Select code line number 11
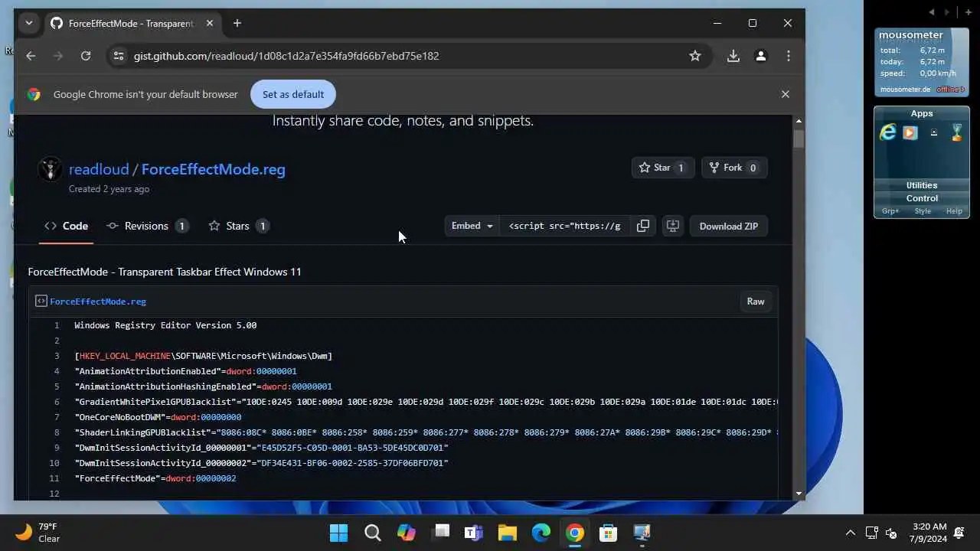The image size is (980, 551). coord(54,478)
